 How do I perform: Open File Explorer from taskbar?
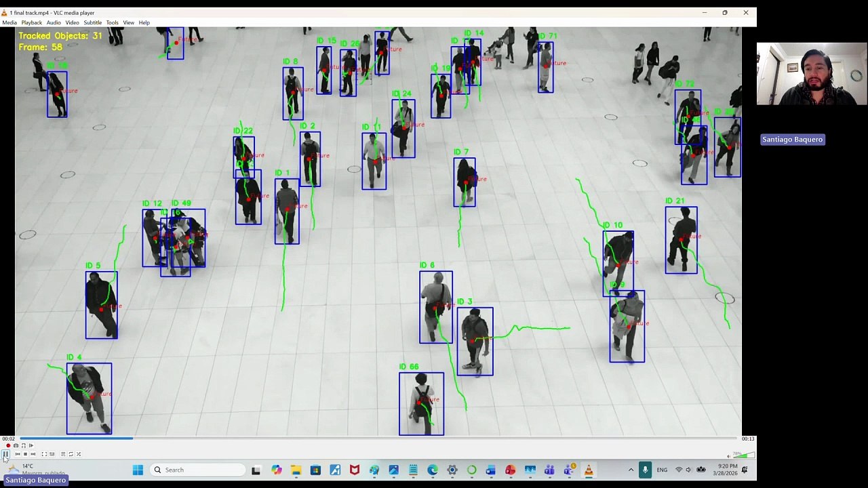(296, 470)
